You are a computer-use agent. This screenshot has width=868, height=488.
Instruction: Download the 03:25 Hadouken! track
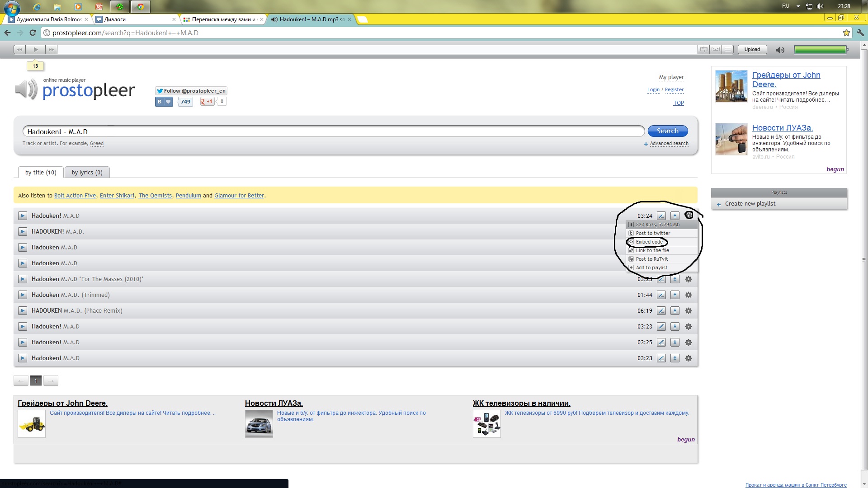coord(675,343)
